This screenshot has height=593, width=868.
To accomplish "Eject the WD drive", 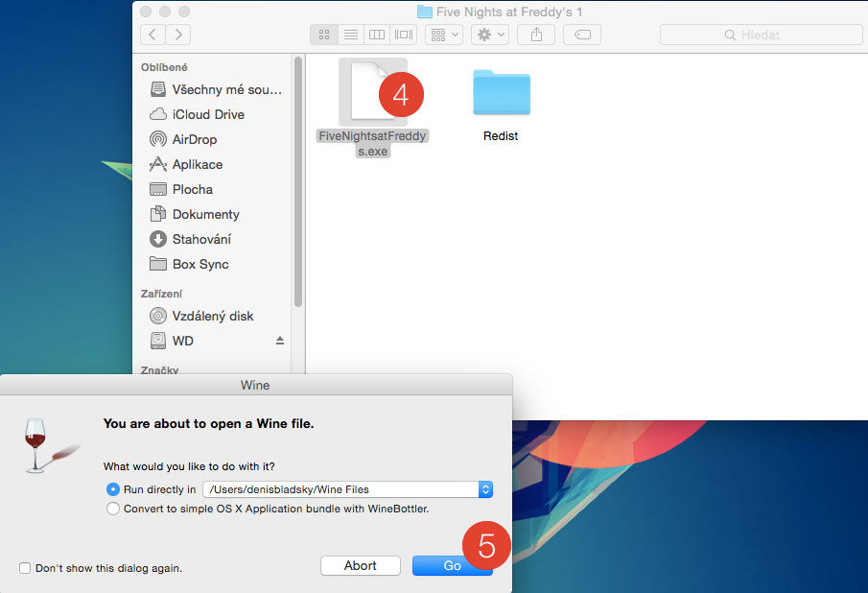I will (280, 341).
